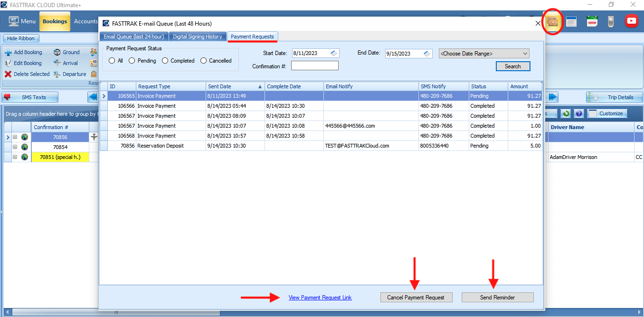The width and height of the screenshot is (644, 317).
Task: Select the Completed payment status radio
Action: [x=165, y=61]
